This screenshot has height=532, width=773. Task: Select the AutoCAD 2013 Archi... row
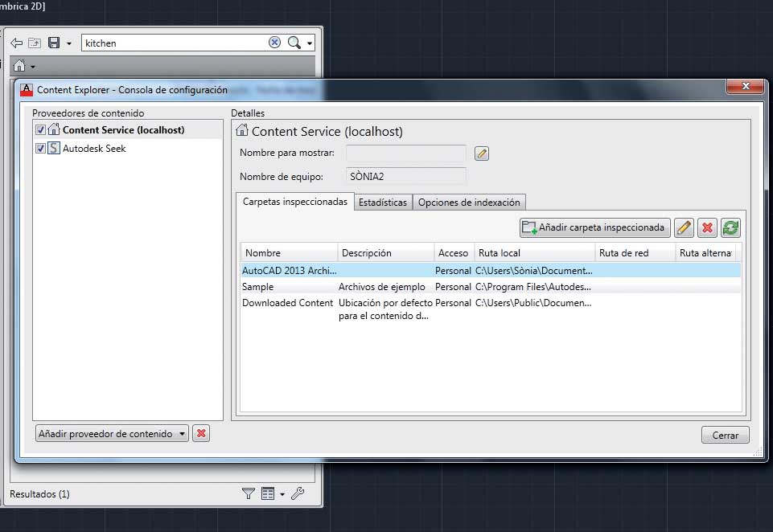click(491, 271)
